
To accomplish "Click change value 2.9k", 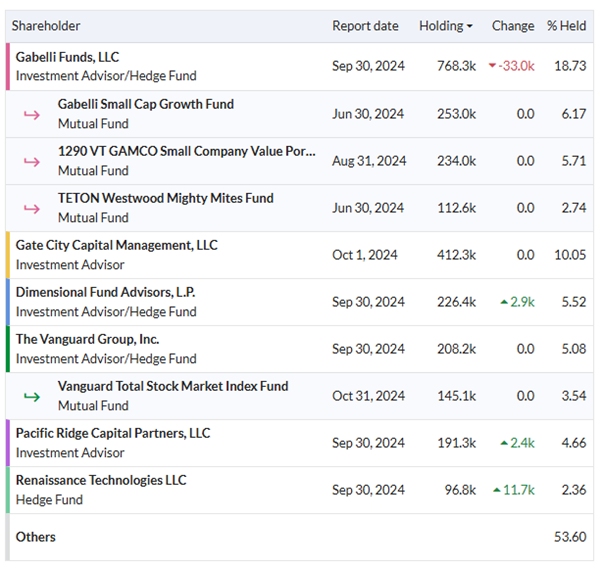I will pyautogui.click(x=522, y=302).
